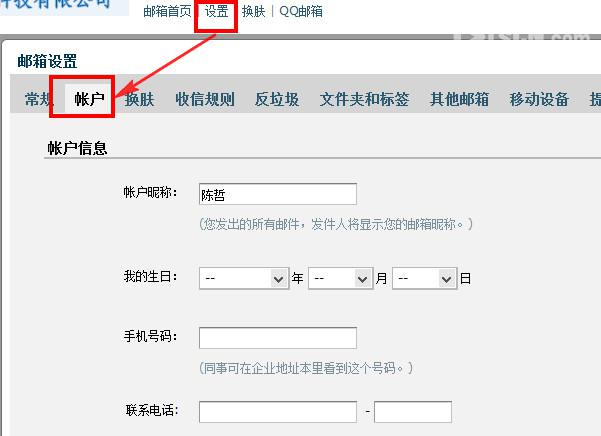Viewport: 601px width, 436px height.
Task: Go to the QQ邮箱 link
Action: point(301,11)
